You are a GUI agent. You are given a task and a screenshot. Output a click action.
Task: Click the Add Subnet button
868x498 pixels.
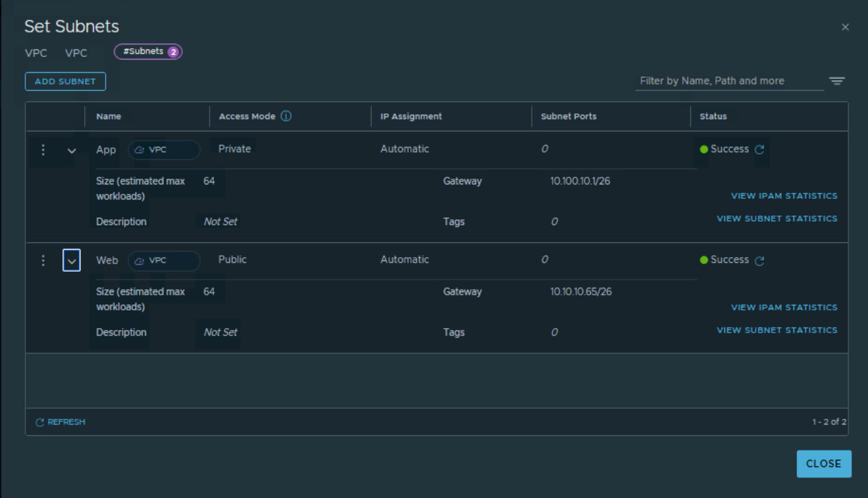coord(65,81)
